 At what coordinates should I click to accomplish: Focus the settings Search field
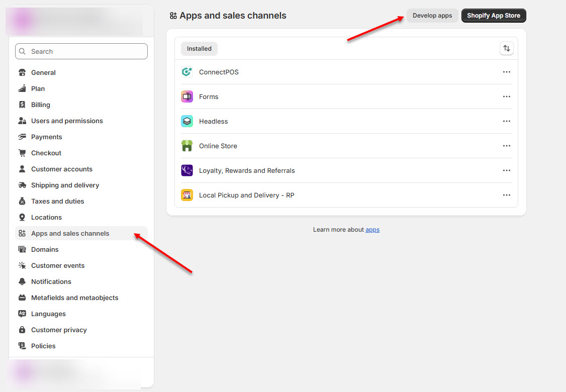click(x=81, y=51)
